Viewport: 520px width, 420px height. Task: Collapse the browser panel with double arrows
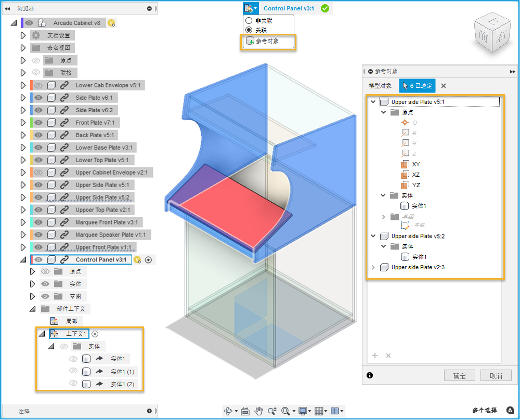point(7,9)
